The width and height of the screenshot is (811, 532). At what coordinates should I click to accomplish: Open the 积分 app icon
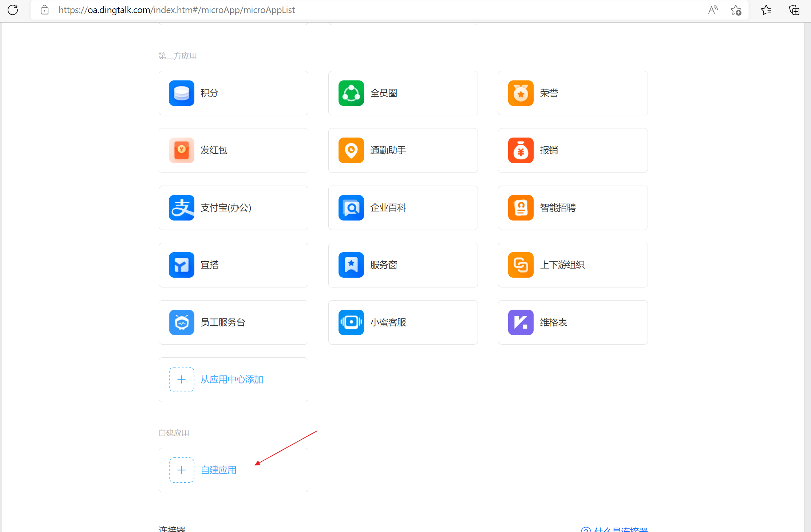click(182, 93)
